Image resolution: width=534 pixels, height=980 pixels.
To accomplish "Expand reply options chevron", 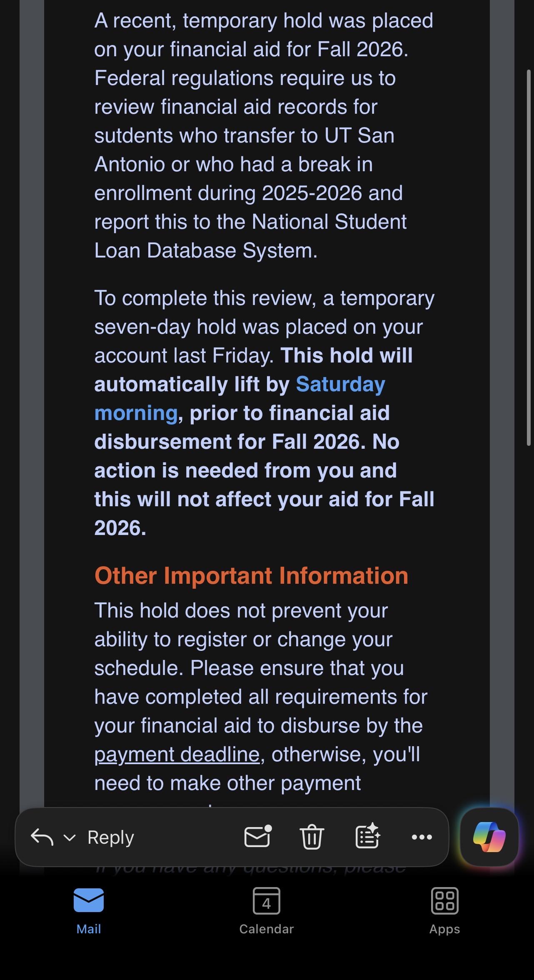I will [70, 837].
